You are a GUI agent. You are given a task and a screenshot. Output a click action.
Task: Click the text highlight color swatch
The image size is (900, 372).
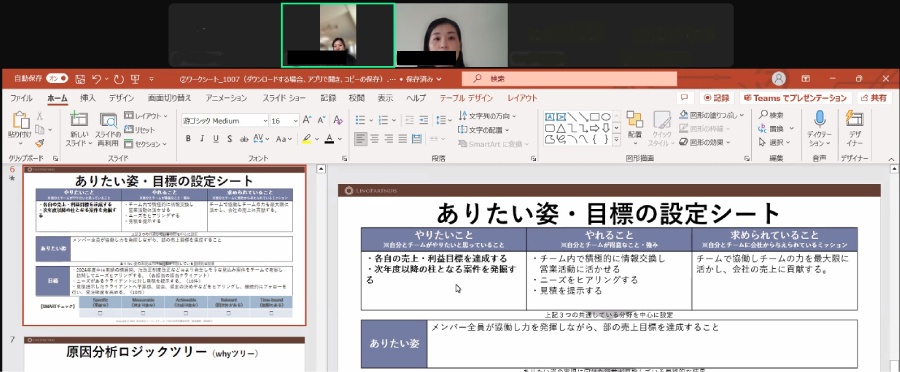(x=307, y=138)
